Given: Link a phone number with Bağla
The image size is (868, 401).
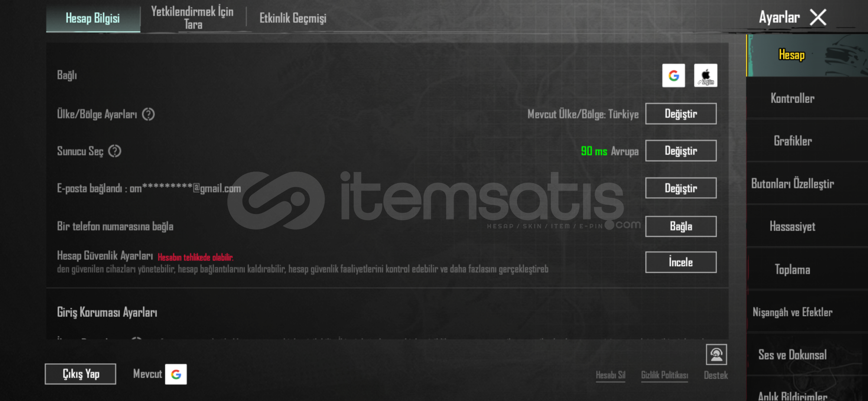Looking at the screenshot, I should click(x=681, y=226).
